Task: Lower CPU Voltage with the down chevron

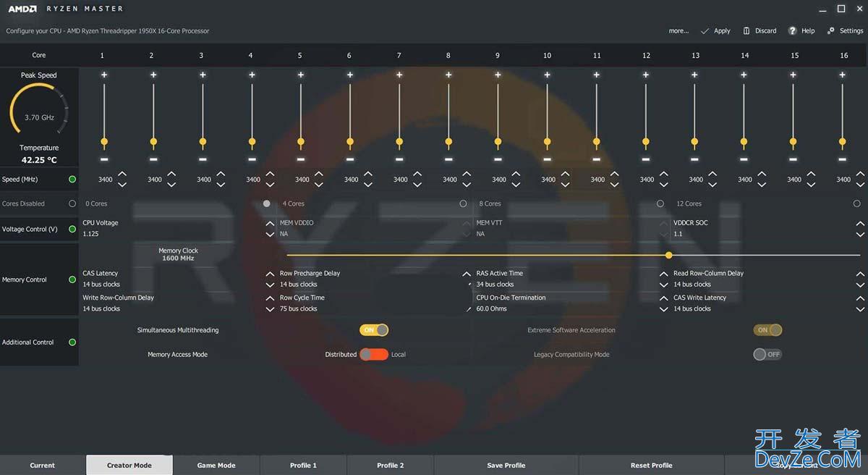Action: (x=270, y=235)
